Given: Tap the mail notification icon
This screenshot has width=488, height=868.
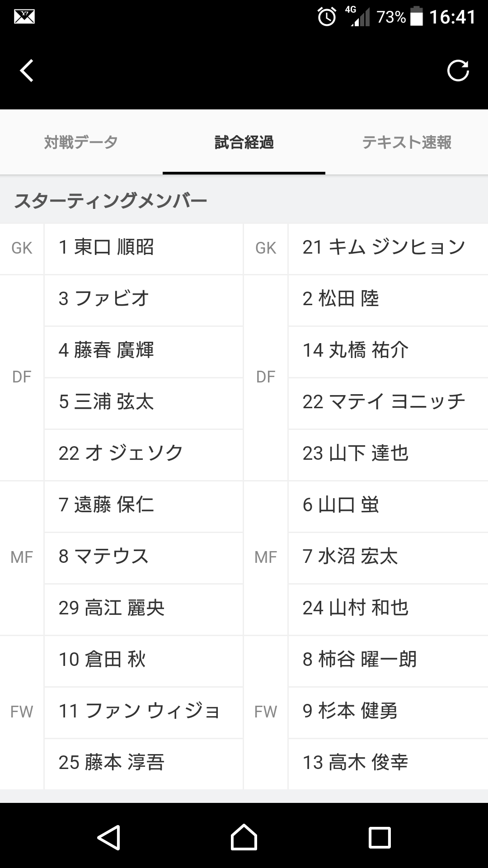Looking at the screenshot, I should click(24, 17).
